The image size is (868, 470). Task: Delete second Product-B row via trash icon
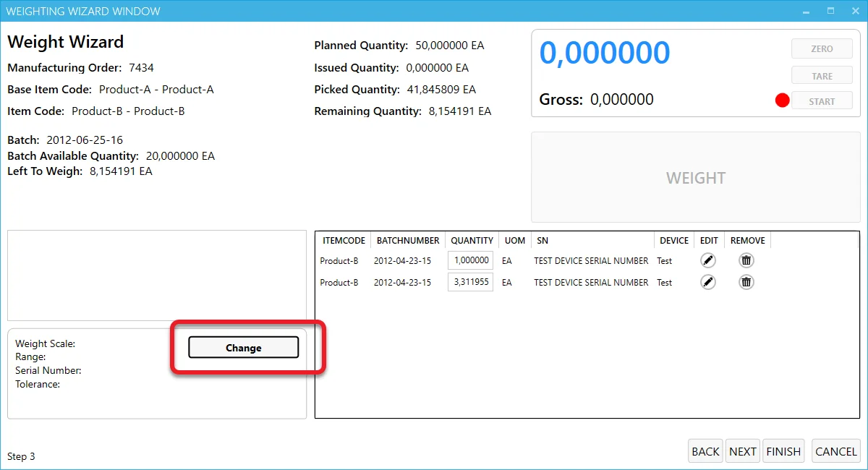746,283
